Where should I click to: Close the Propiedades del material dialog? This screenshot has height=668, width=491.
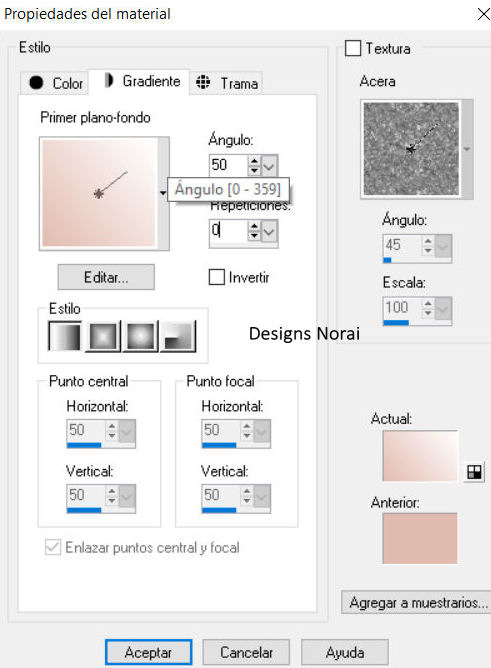[483, 14]
